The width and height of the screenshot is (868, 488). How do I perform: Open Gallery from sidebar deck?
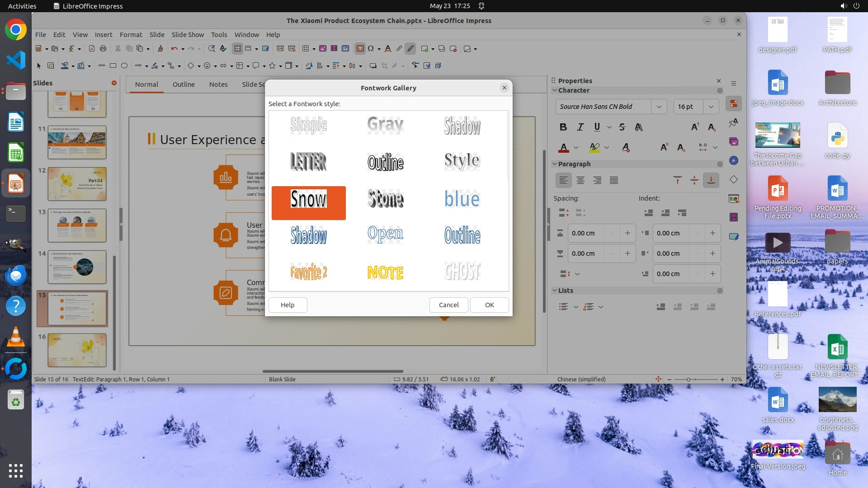(x=733, y=141)
